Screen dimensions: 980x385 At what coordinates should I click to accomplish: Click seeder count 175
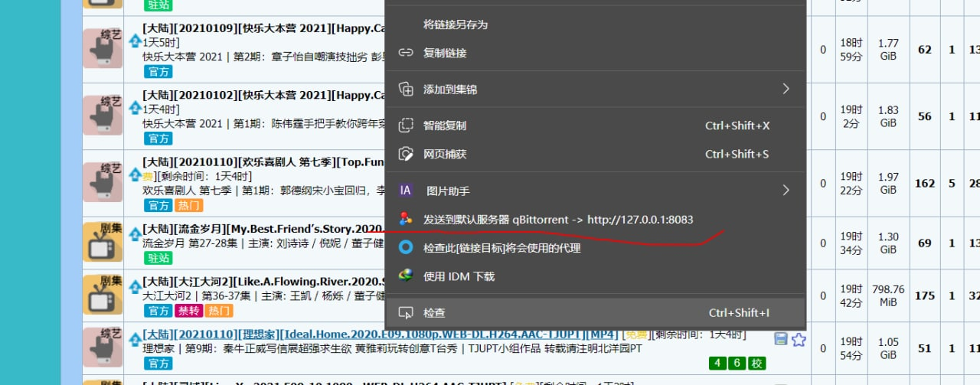click(925, 295)
